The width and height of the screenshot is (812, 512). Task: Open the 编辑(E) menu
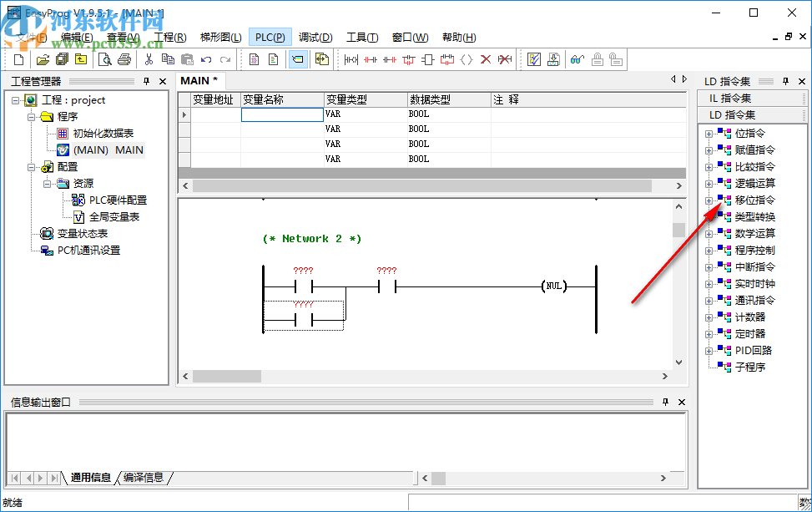tap(77, 38)
